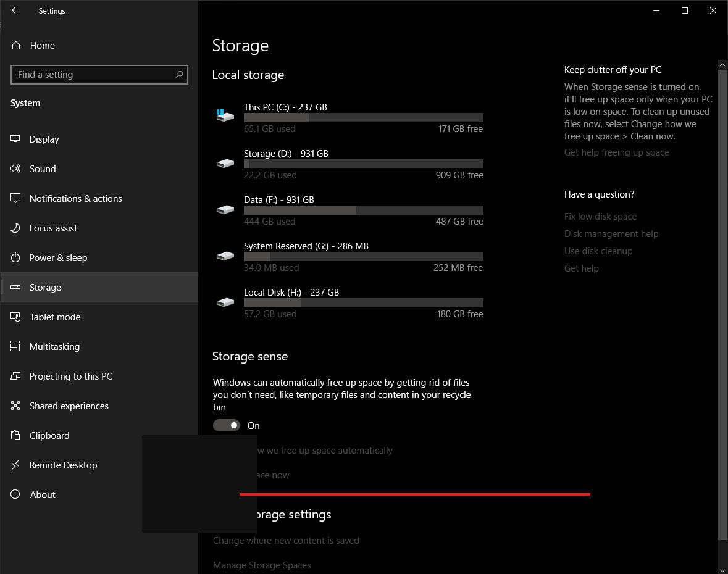728x574 pixels.
Task: Click the Focus assist moon icon
Action: tap(15, 228)
